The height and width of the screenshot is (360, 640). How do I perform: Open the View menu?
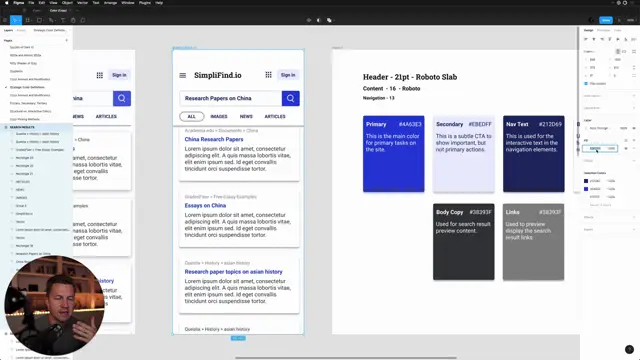[53, 3]
